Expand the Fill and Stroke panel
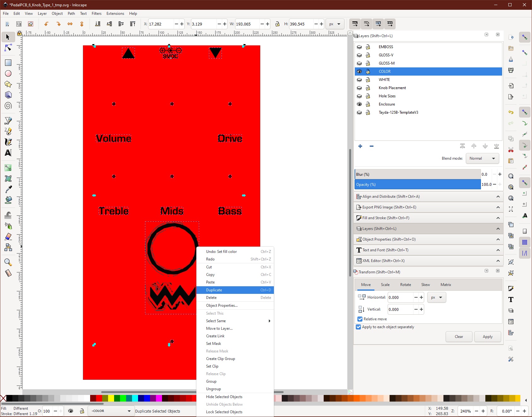The width and height of the screenshot is (532, 417). pos(428,218)
